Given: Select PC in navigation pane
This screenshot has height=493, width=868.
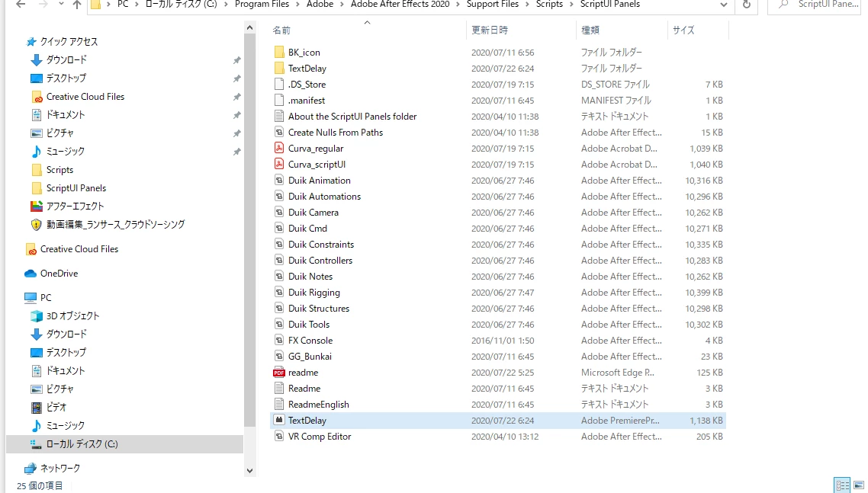Looking at the screenshot, I should point(46,298).
